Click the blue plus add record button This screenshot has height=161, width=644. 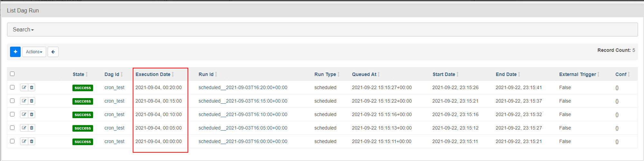pos(15,52)
